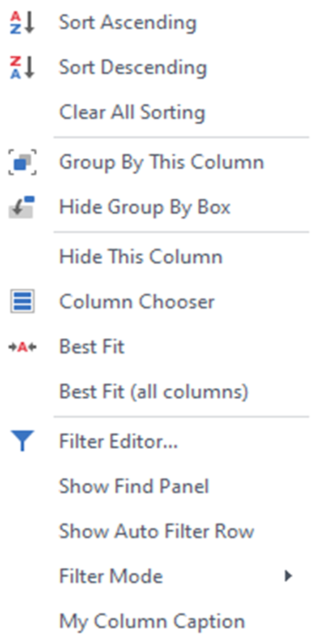This screenshot has height=644, width=311.
Task: Expand the Filter Mode submenu arrow
Action: [x=289, y=576]
